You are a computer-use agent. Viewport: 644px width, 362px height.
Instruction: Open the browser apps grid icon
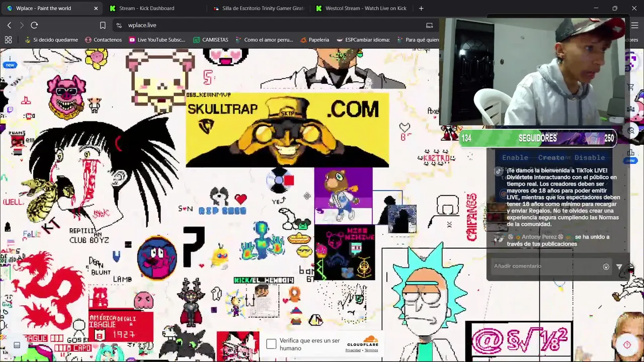[x=8, y=40]
